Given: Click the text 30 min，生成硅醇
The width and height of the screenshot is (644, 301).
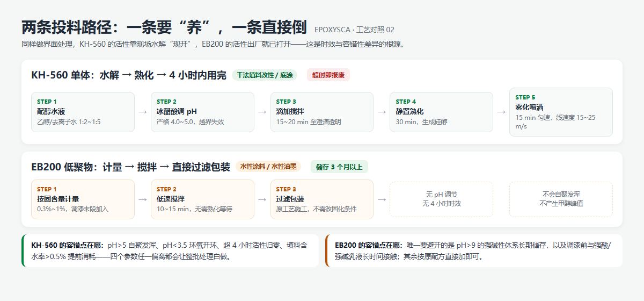Looking at the screenshot, I should click(x=422, y=122).
